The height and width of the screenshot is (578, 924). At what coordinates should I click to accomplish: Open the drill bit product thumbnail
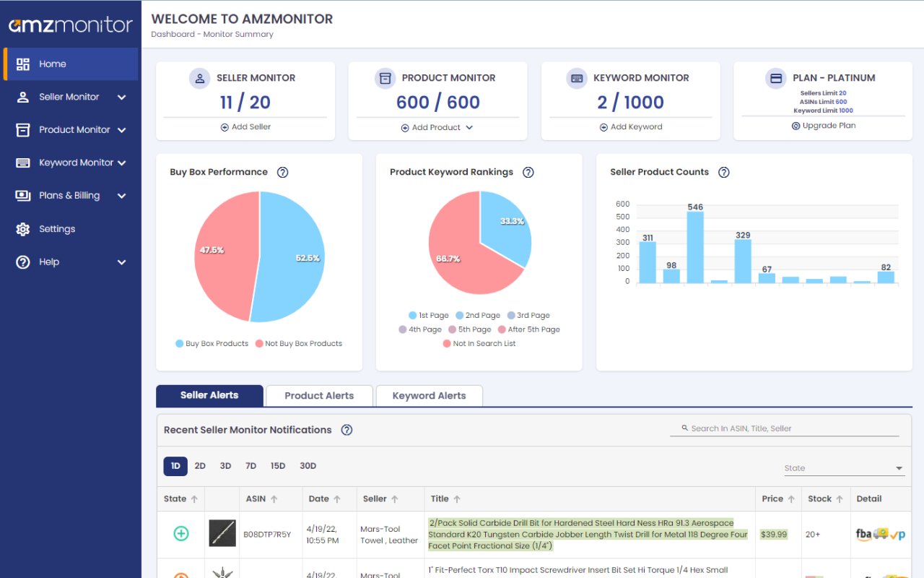(x=222, y=533)
